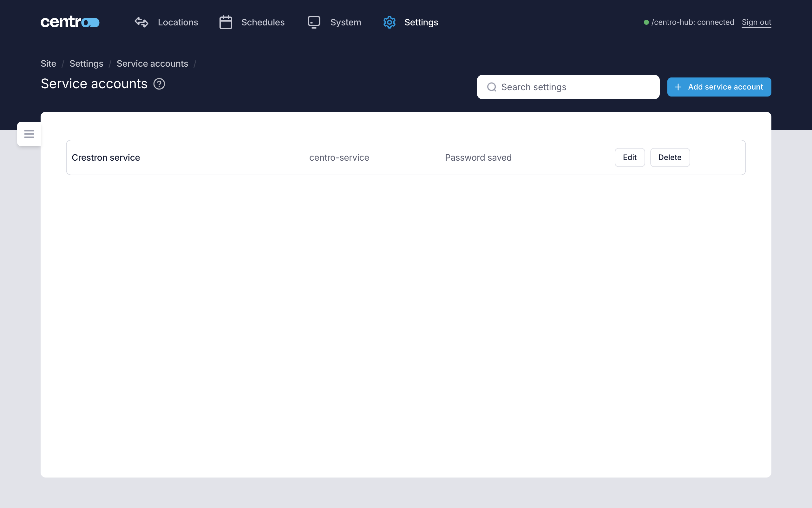Click the System monitor icon
Viewport: 812px width, 508px height.
pos(314,22)
